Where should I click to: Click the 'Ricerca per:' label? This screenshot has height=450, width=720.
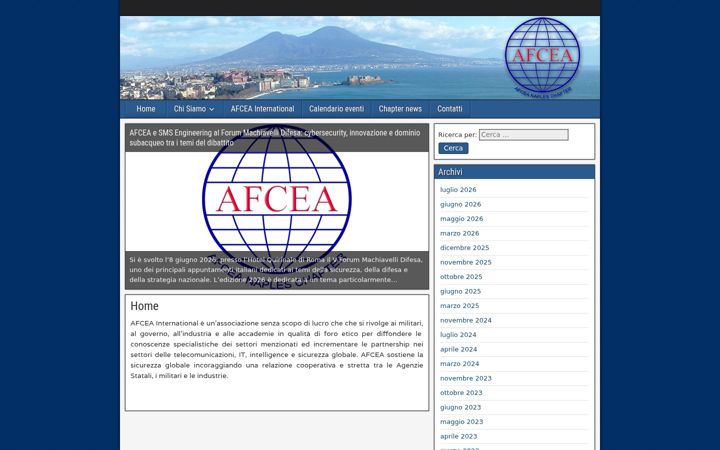point(457,135)
